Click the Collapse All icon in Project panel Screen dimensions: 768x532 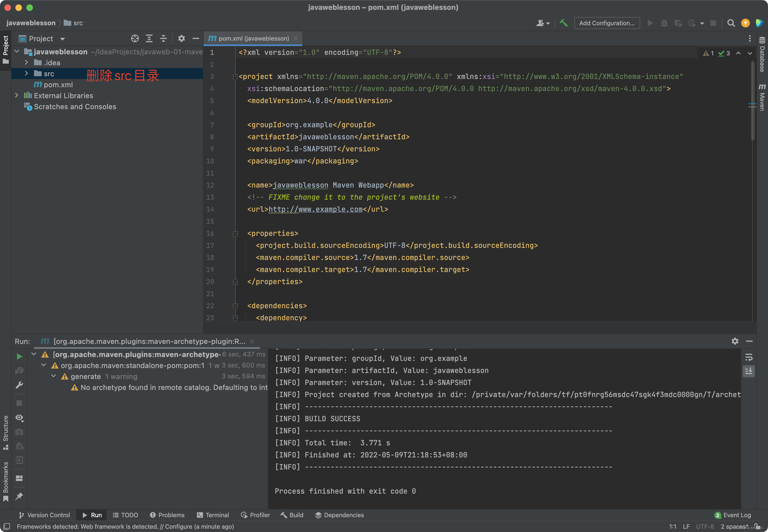coord(163,38)
